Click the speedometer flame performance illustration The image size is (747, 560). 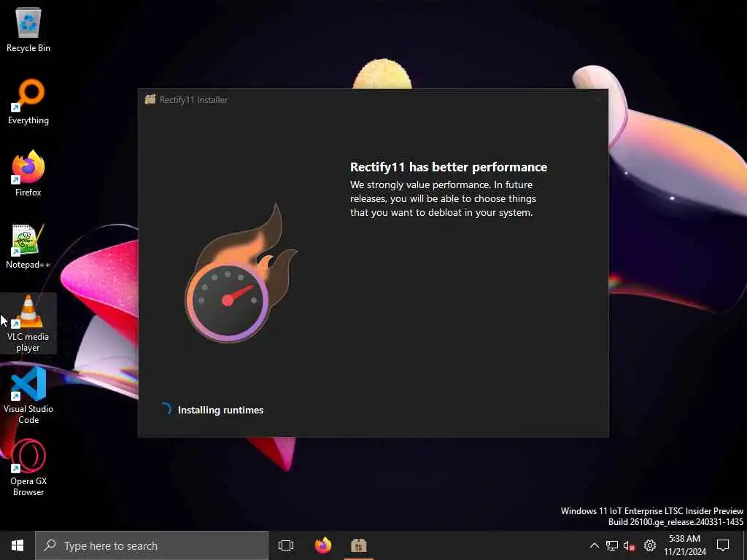click(239, 273)
